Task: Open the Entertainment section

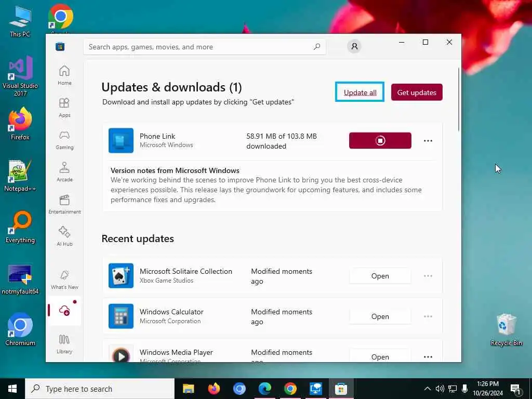Action: tap(64, 204)
